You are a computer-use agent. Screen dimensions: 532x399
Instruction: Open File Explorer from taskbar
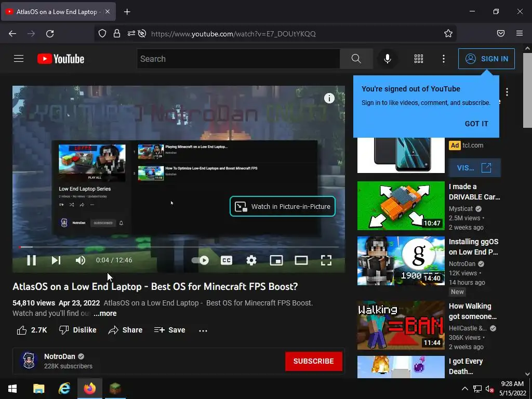[38, 389]
